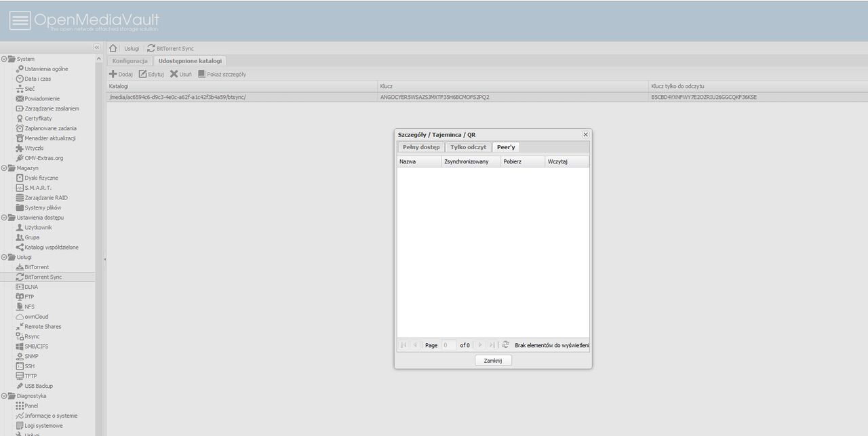
Task: Collapse the Ustawienia dostępu tree node
Action: 3,218
